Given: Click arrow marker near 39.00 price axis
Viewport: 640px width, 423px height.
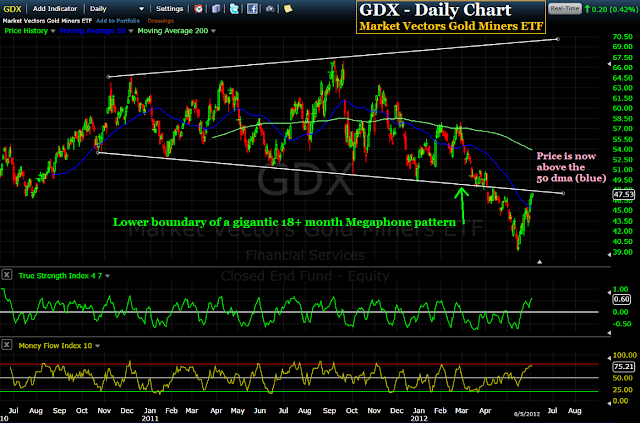Looking at the screenshot, I should pyautogui.click(x=609, y=254).
